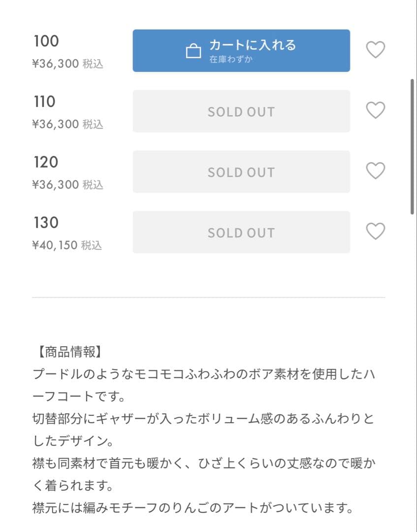Click the SOLD OUT button for size 120
Viewport: 417px width, 532px height.
tap(241, 172)
